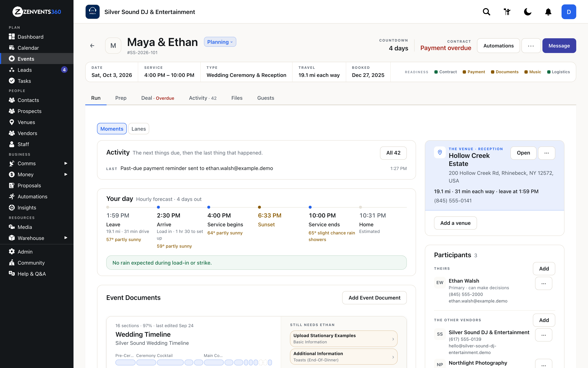
Task: Open Leads in the sidebar
Action: pos(37,70)
